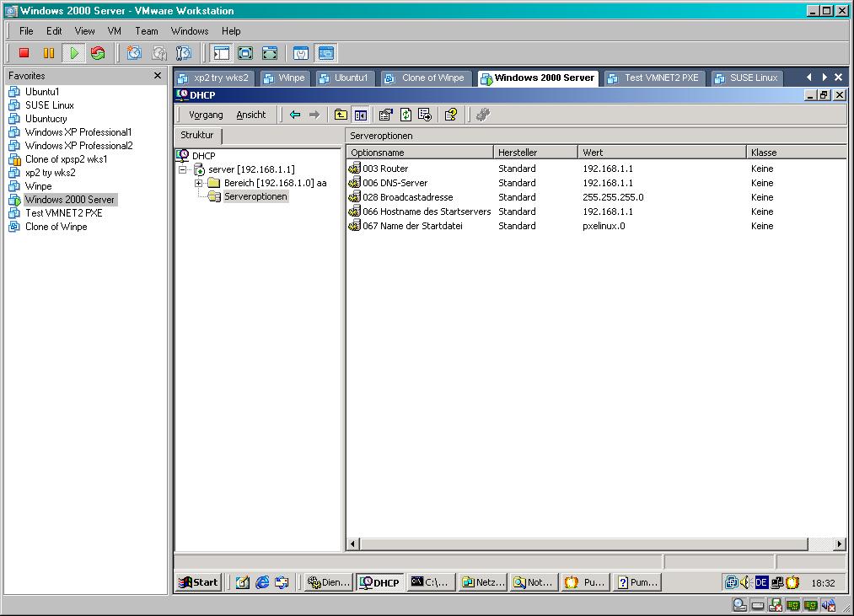Take a snapshot using the clock-with-star icon
854x616 pixels.
pos(134,53)
